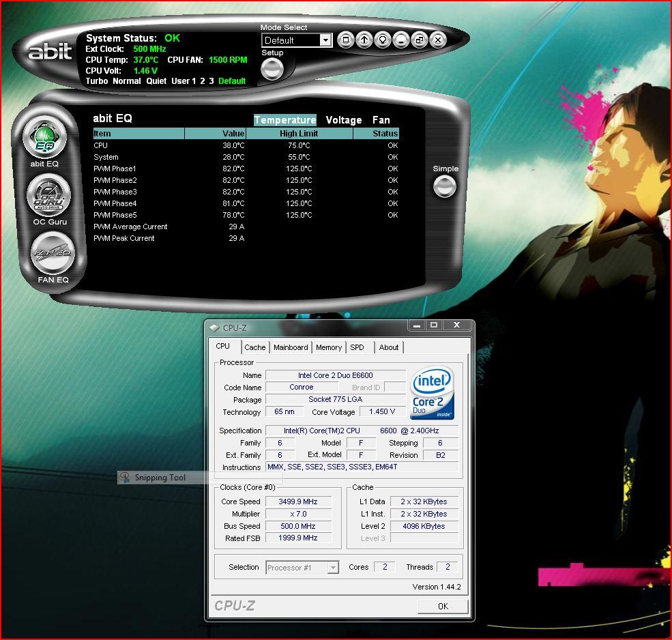The image size is (672, 640).
Task: Open the FAN EQ module
Action: [x=53, y=253]
